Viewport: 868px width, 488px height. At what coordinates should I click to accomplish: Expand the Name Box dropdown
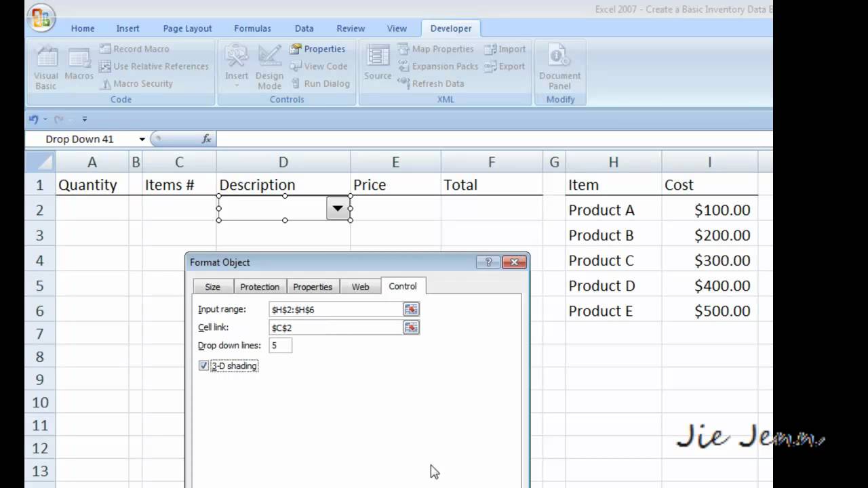(142, 139)
